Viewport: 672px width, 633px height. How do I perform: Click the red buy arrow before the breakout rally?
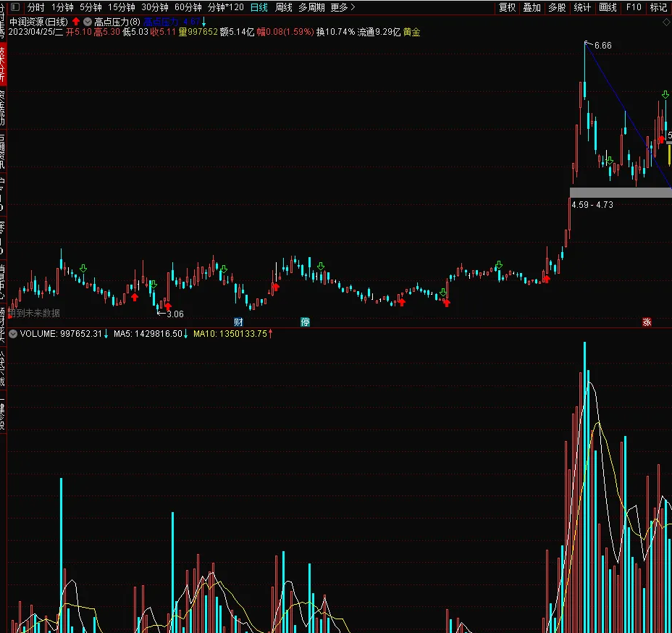coord(546,279)
